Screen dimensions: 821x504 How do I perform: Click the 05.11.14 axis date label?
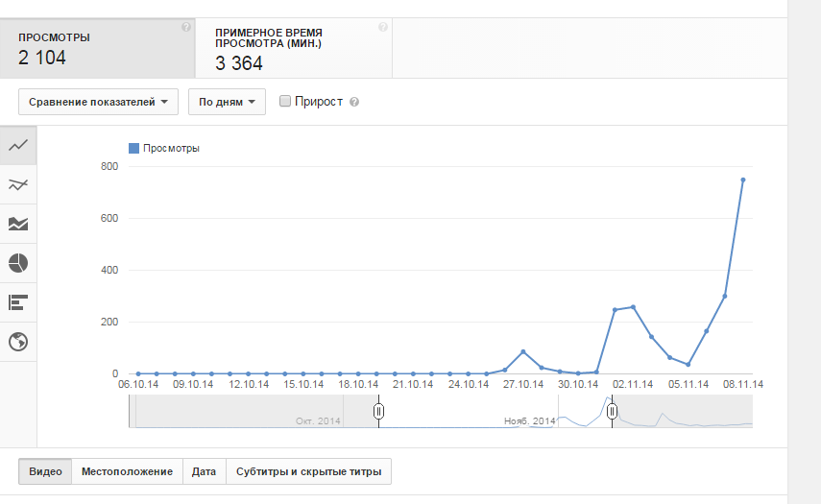click(x=688, y=385)
